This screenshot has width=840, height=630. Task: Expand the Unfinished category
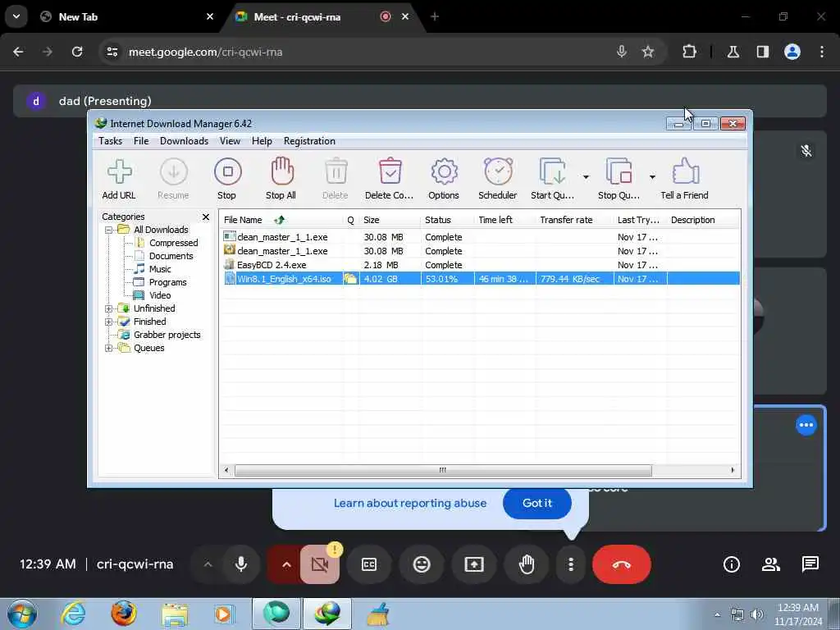109,308
